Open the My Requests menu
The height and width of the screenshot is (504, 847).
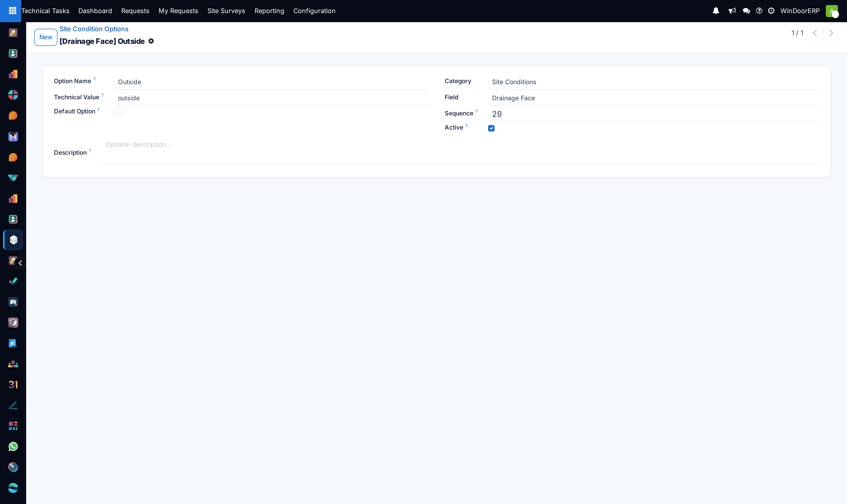pos(178,11)
